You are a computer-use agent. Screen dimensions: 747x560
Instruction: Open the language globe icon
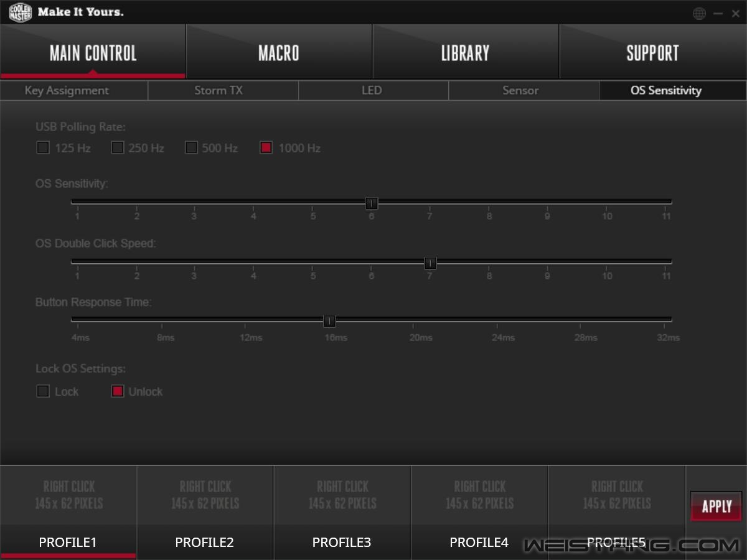(699, 13)
